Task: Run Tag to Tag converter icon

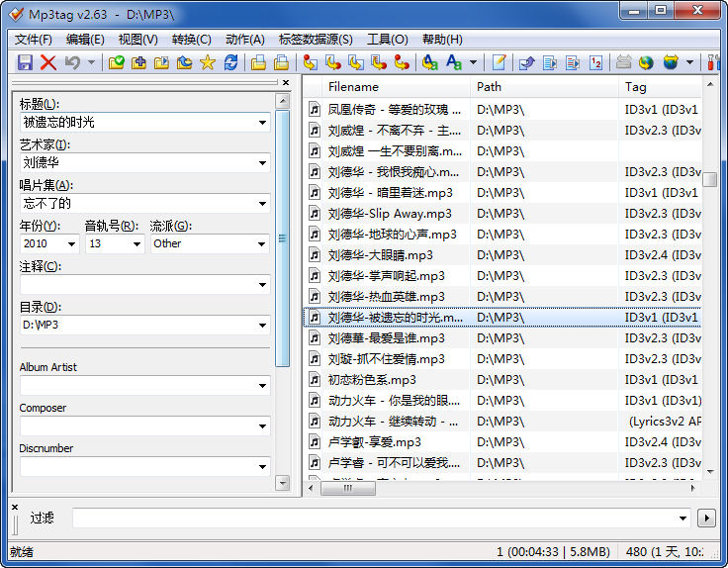Action: tap(402, 61)
